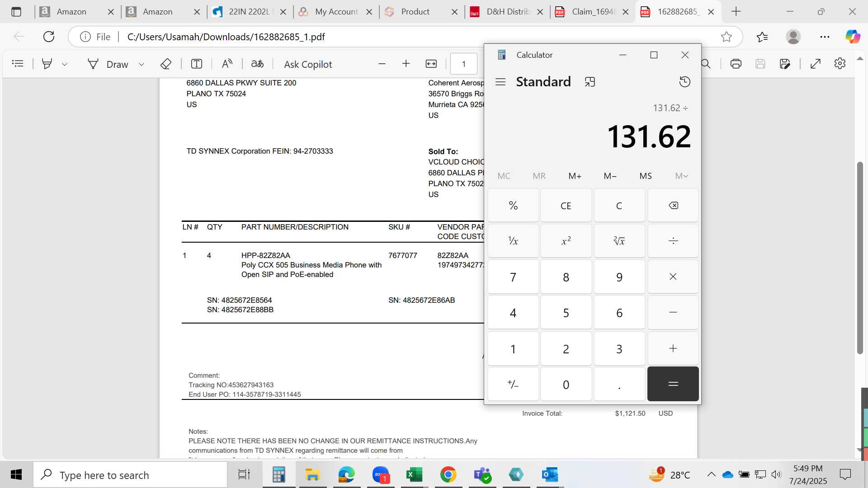Click Save as icon in PDF toolbar
Image resolution: width=868 pixels, height=488 pixels.
click(785, 64)
